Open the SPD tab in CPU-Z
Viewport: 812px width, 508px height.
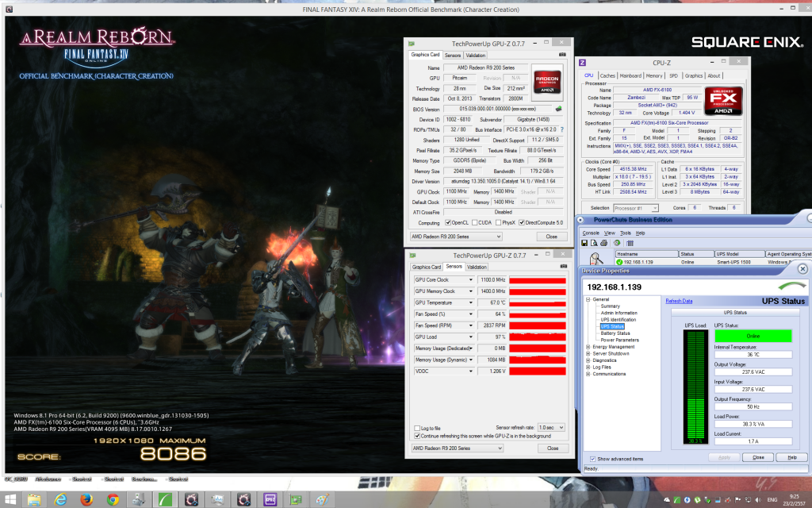tap(673, 75)
